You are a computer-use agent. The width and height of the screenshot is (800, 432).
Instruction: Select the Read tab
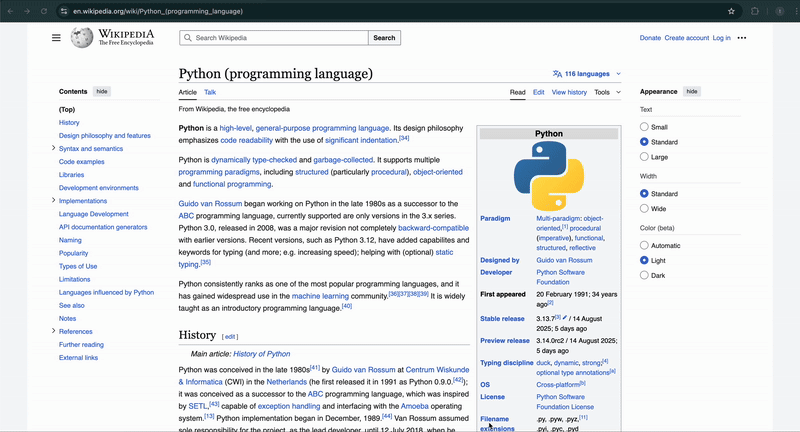[517, 92]
